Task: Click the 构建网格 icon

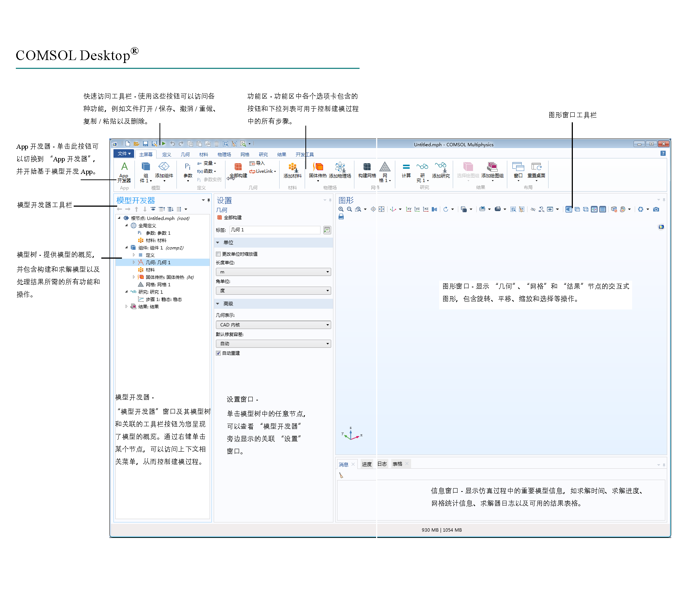Action: (x=367, y=171)
